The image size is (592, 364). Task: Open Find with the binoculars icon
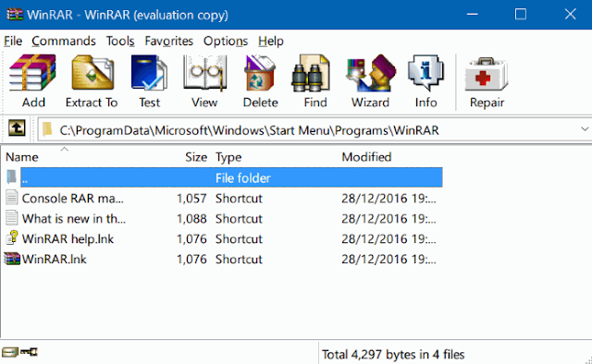click(x=311, y=73)
